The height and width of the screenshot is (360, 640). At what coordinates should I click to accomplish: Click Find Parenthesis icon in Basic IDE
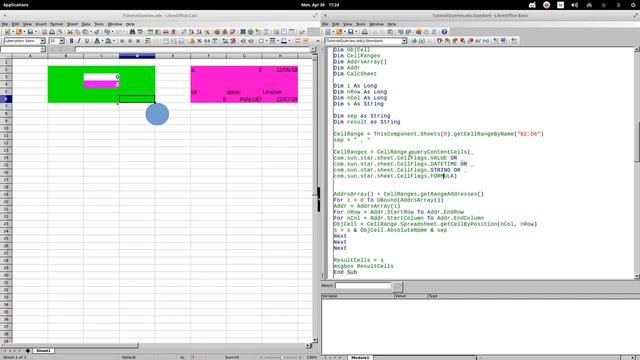pyautogui.click(x=486, y=41)
